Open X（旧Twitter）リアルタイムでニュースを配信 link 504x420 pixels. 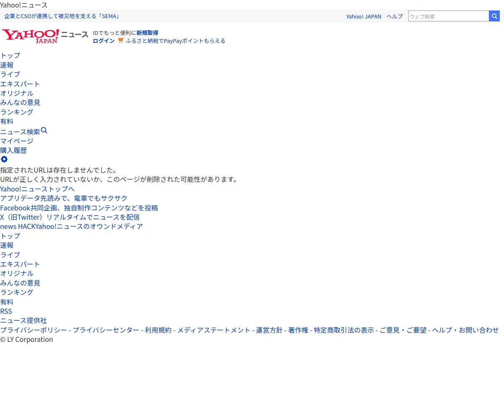point(70,217)
